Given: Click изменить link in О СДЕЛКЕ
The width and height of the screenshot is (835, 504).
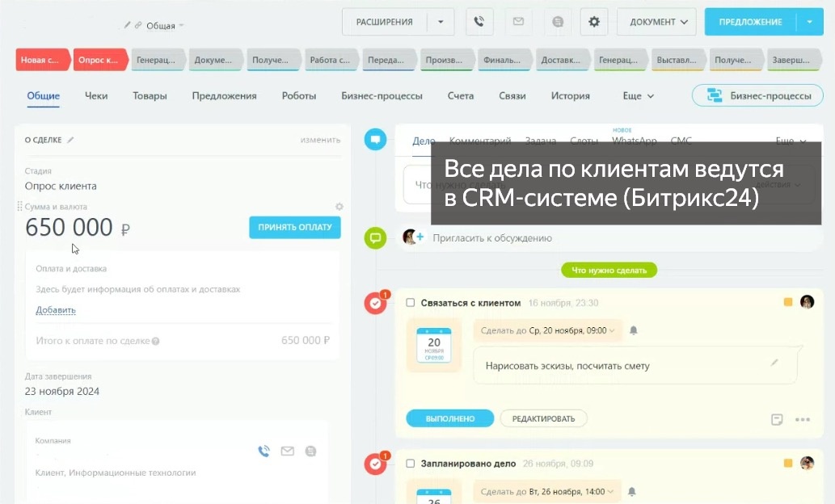Looking at the screenshot, I should pyautogui.click(x=320, y=140).
